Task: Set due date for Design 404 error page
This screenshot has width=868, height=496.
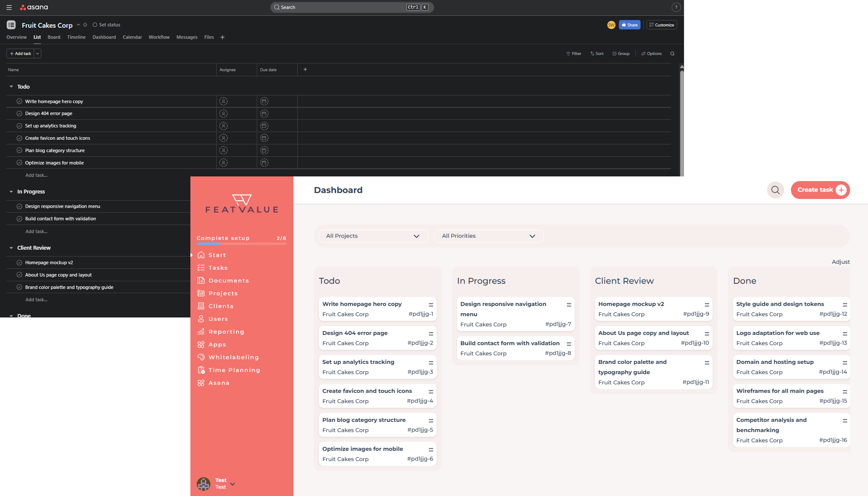Action: click(264, 114)
